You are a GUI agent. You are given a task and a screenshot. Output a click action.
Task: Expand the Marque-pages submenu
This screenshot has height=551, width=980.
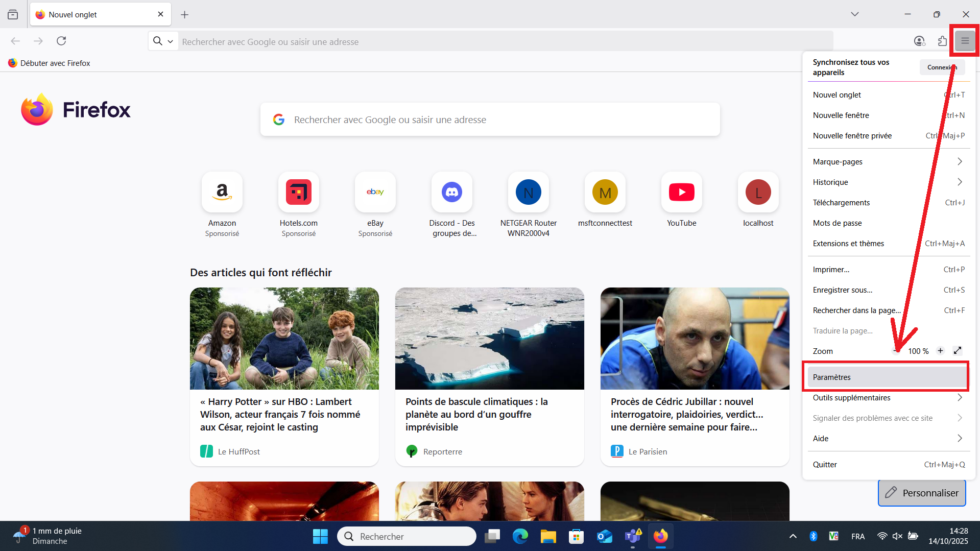click(888, 162)
